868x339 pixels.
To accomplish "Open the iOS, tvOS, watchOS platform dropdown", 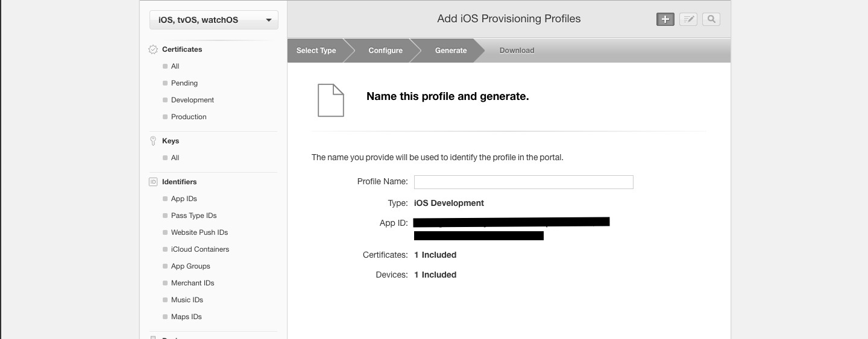I will tap(214, 20).
